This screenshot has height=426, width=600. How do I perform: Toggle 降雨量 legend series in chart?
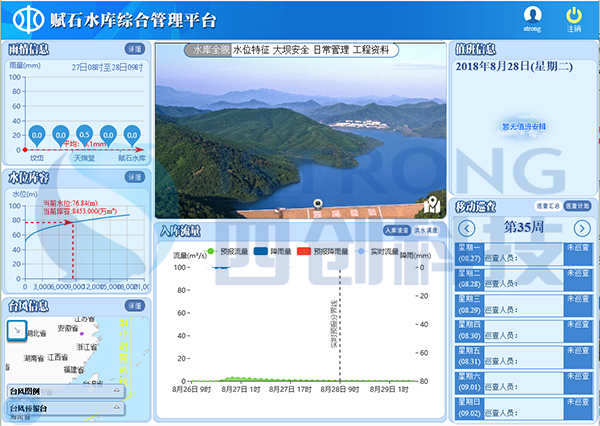coord(260,252)
